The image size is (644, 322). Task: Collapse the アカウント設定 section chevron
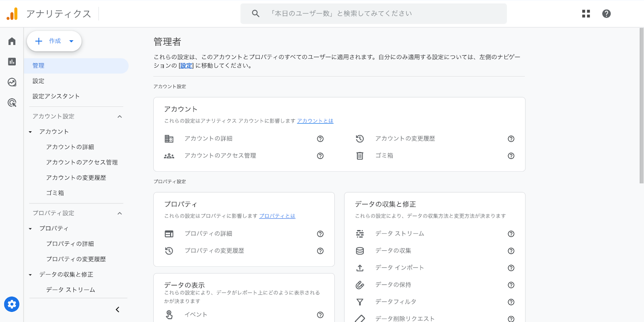pyautogui.click(x=120, y=116)
